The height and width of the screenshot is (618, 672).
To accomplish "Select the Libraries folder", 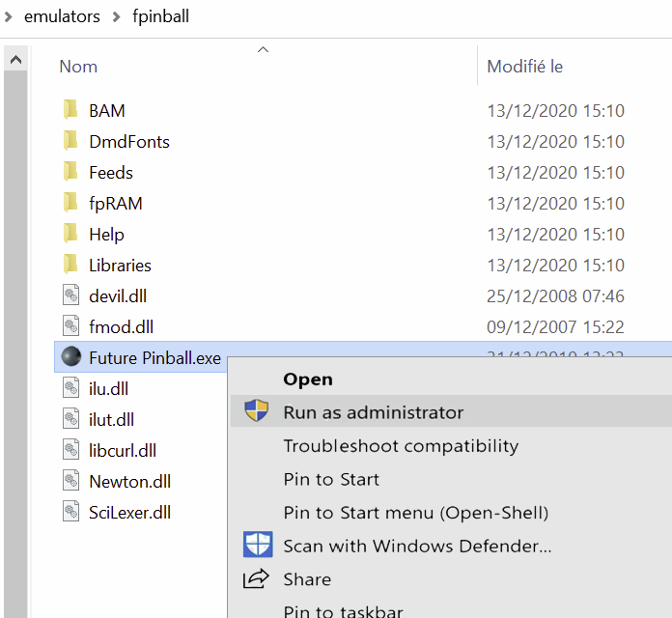I will 120,265.
